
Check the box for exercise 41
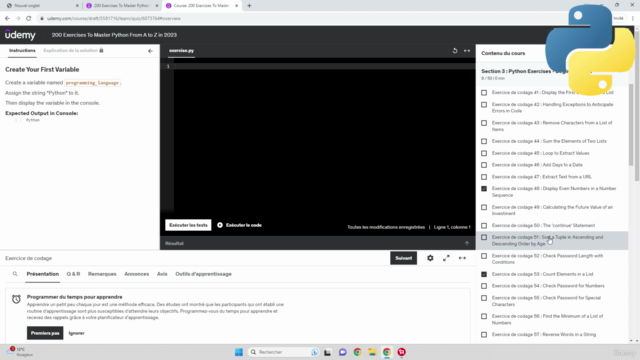484,93
